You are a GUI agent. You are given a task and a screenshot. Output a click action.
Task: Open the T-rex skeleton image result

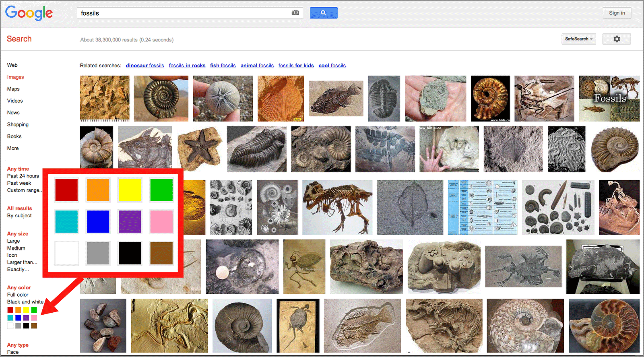[x=337, y=207]
